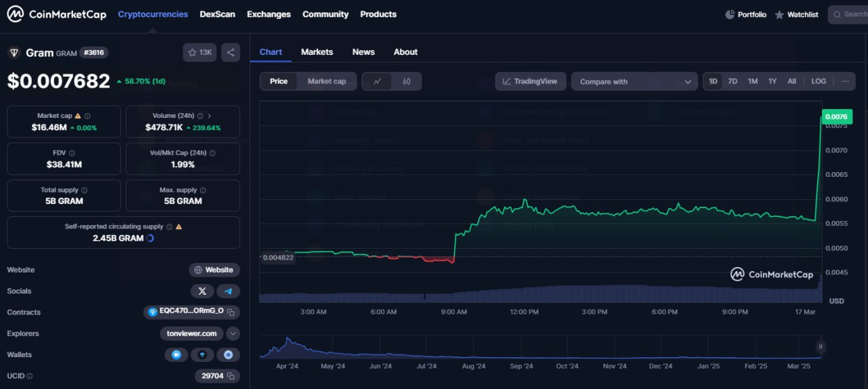Select the 1M time range
This screenshot has width=868, height=389.
[x=753, y=81]
